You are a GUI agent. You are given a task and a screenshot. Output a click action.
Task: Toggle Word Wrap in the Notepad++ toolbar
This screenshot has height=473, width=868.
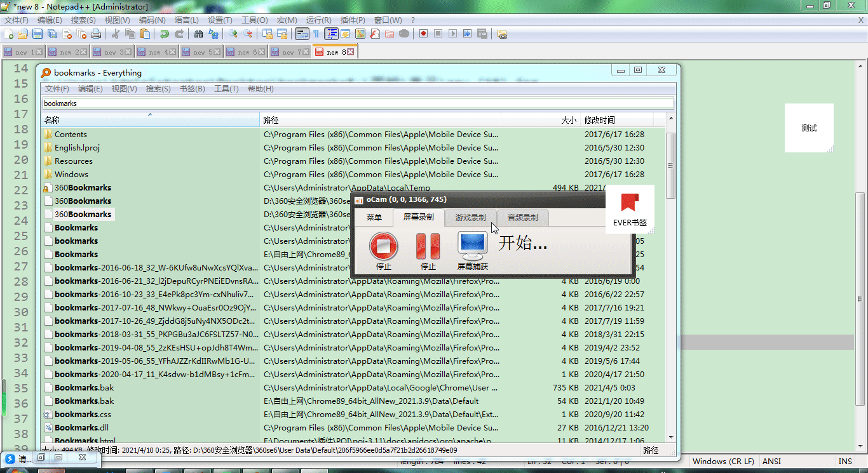pos(302,34)
